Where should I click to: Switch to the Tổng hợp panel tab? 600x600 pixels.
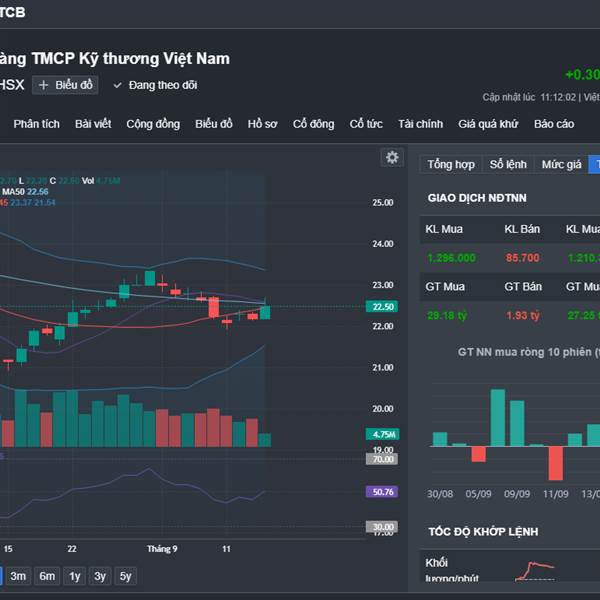tap(451, 164)
